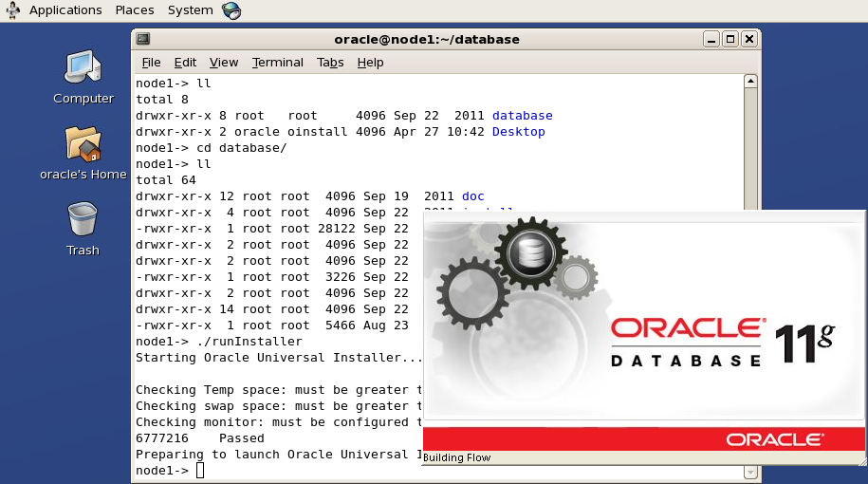Close the terminal window
Screen dimensions: 868x484
pos(749,39)
